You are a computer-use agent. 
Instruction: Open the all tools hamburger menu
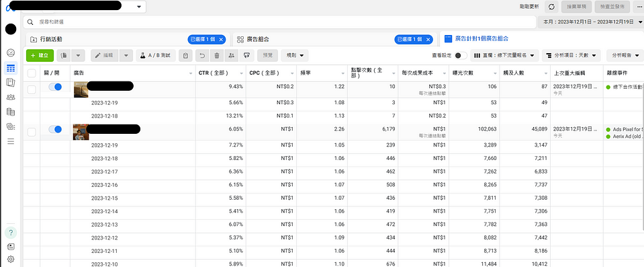11,141
